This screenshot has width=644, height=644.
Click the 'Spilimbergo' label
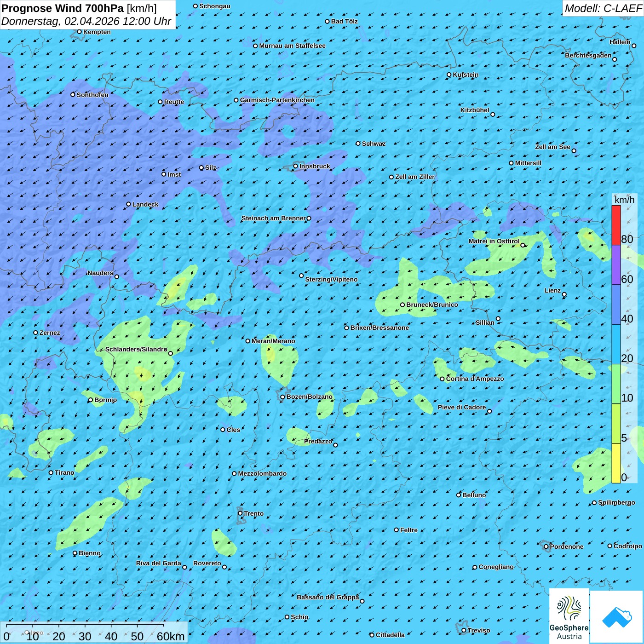point(616,502)
